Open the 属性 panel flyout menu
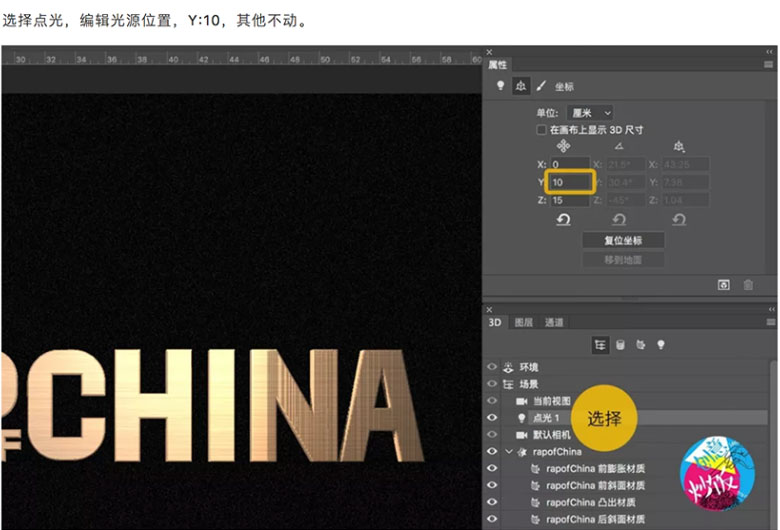 click(769, 65)
